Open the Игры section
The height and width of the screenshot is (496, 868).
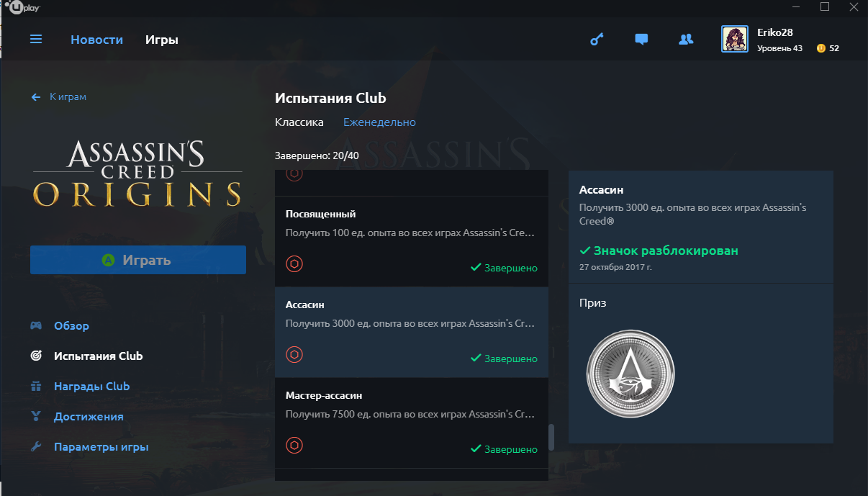tap(162, 40)
